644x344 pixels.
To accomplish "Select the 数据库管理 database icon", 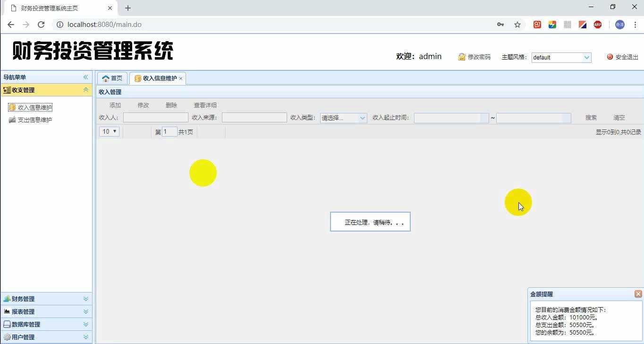I will click(6, 324).
